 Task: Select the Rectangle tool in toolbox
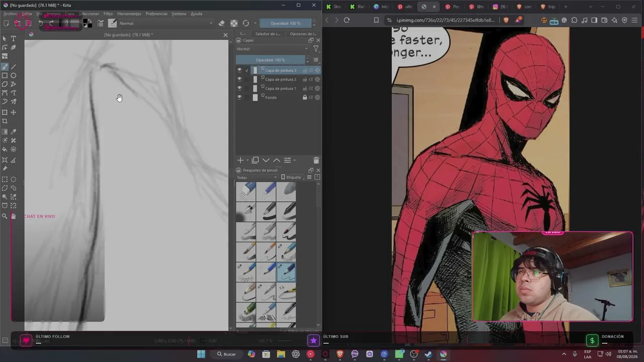point(5,75)
